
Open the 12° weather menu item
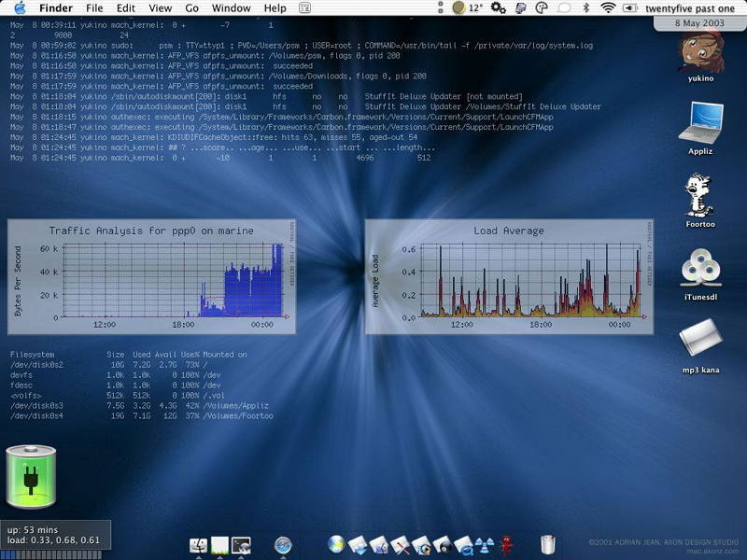(468, 7)
